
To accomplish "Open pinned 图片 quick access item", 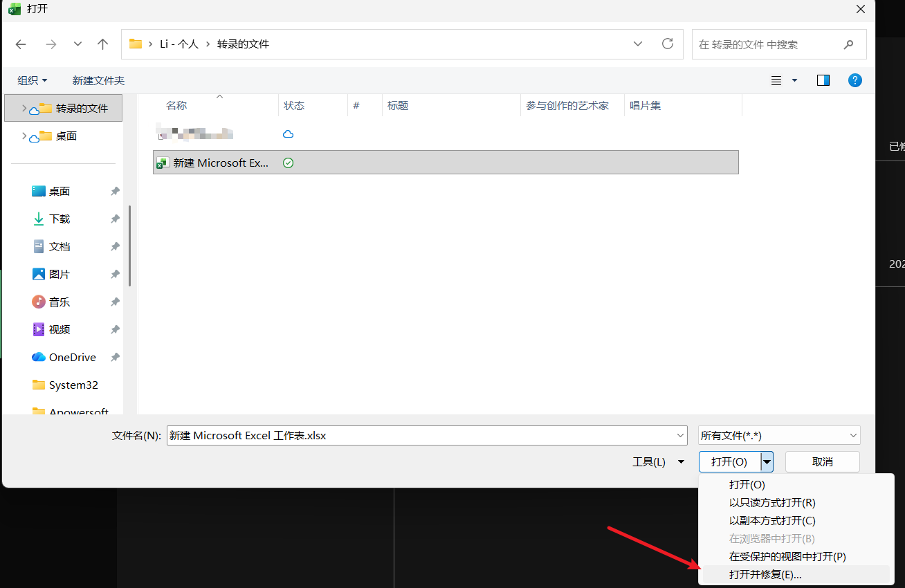I will tap(60, 274).
